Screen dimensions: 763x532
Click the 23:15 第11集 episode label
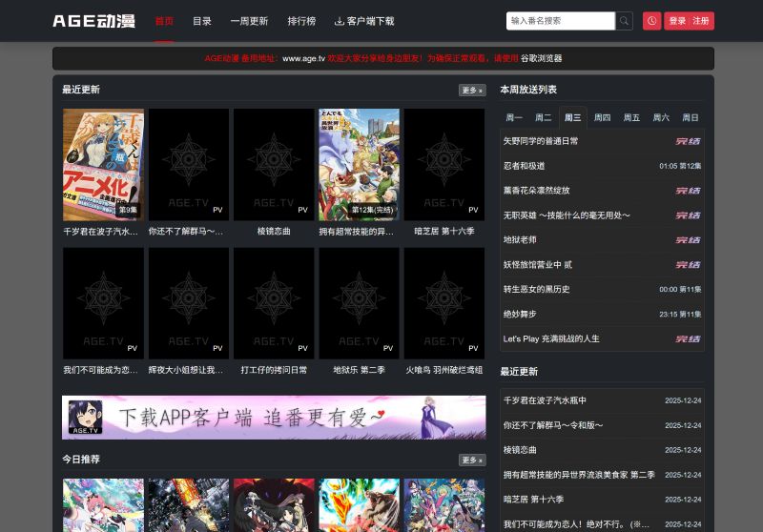point(680,314)
